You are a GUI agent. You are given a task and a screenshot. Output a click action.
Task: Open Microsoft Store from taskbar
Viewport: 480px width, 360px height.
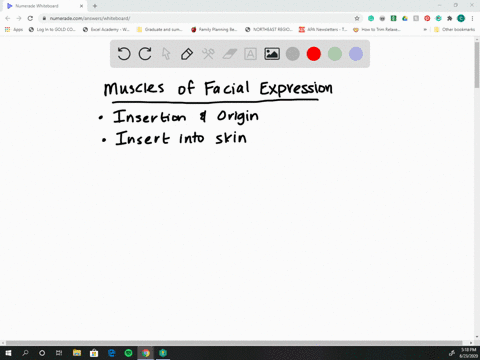tap(94, 353)
